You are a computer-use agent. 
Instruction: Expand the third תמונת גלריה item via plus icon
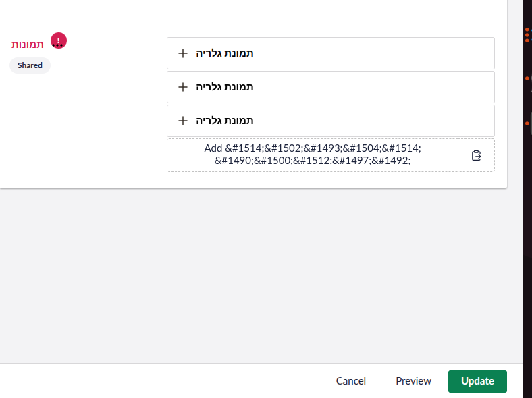(x=183, y=121)
